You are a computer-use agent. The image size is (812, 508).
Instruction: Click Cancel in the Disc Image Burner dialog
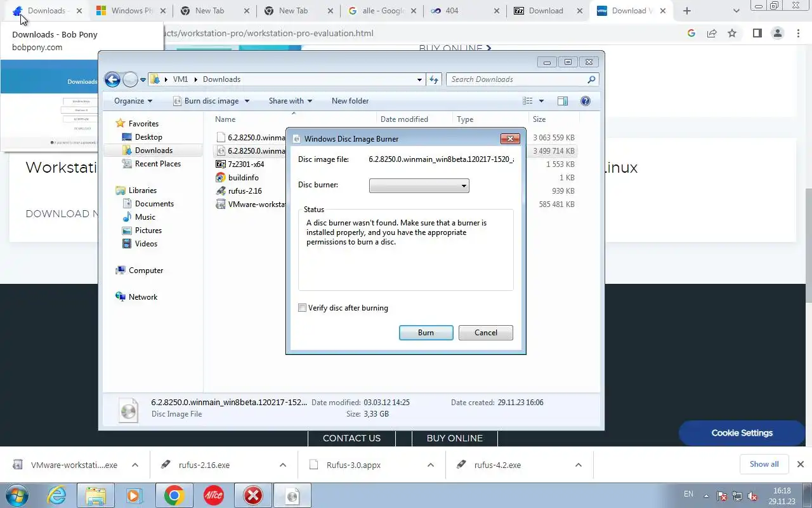coord(485,333)
